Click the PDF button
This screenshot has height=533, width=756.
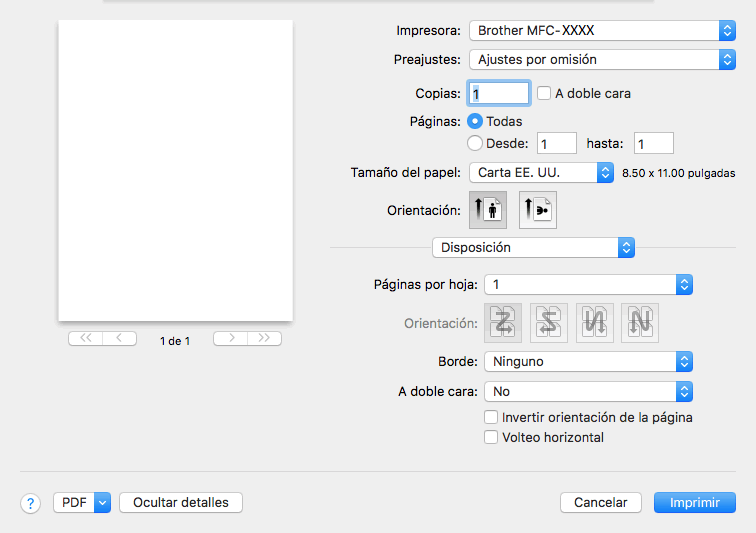coord(74,503)
